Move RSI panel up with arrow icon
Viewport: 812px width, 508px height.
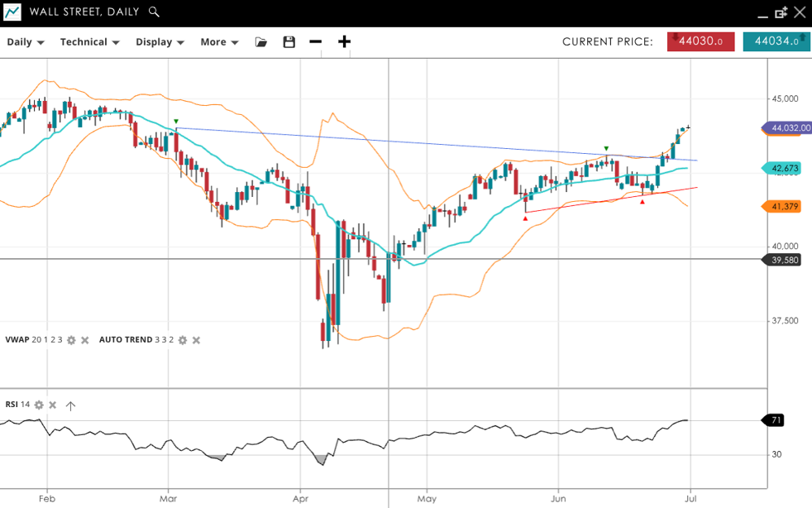[70, 405]
